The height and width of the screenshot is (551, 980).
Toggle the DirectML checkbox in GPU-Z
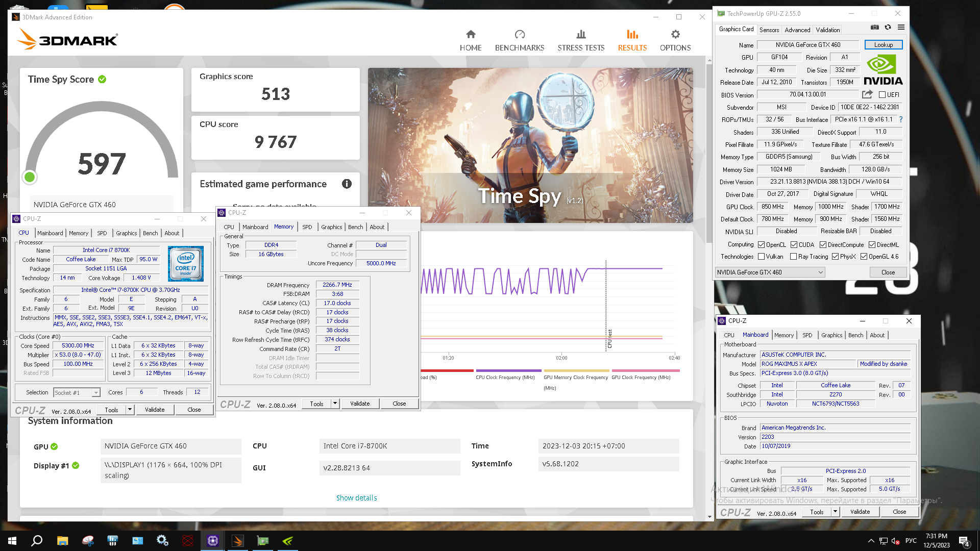coord(872,245)
